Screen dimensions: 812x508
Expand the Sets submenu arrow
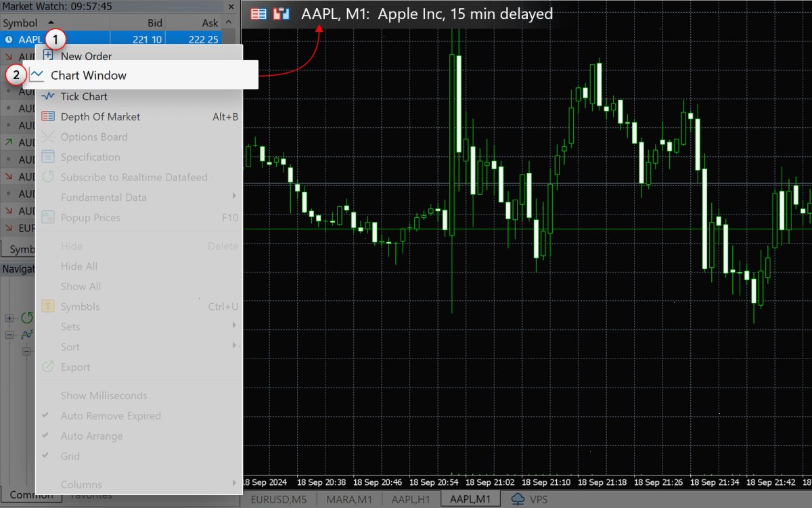234,326
